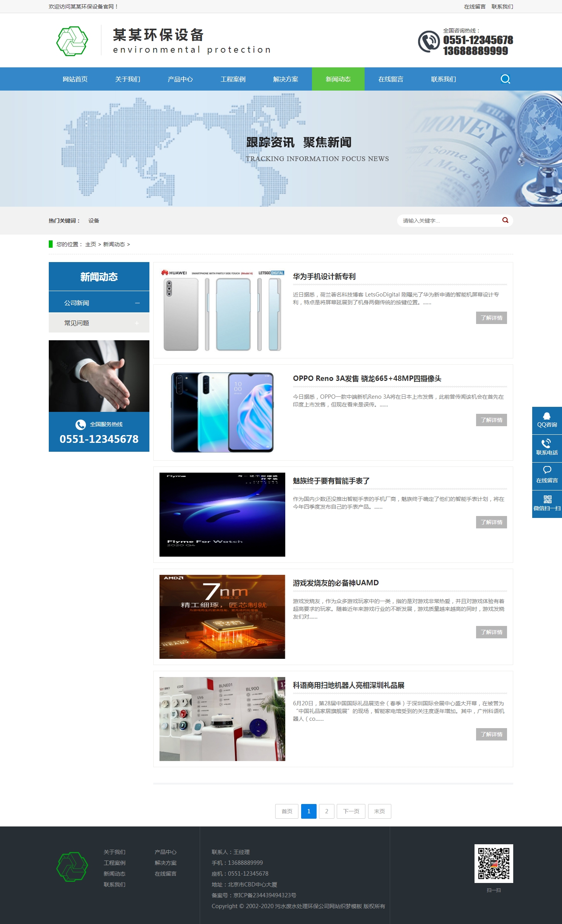Click 了解详情 for 科语 robot article

tap(492, 734)
